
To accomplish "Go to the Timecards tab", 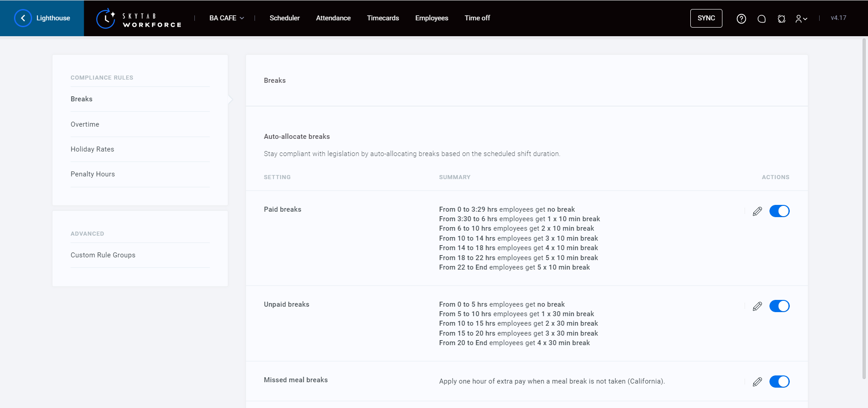I will tap(382, 18).
